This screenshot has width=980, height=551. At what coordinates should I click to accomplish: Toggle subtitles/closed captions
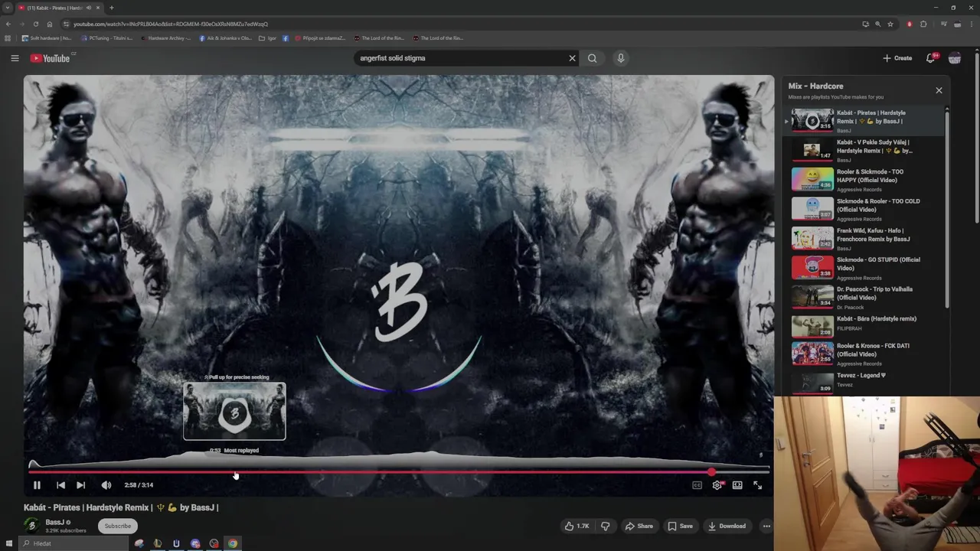tap(697, 485)
